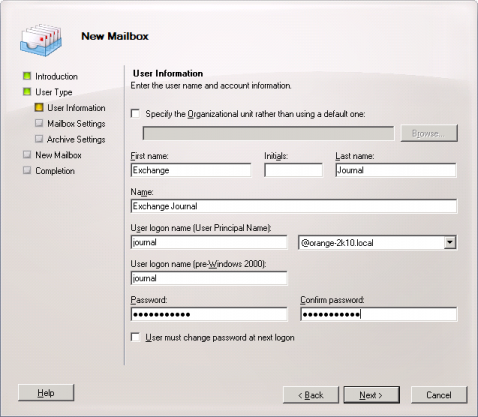Click the Mailbox Settings step indicator box

click(39, 123)
